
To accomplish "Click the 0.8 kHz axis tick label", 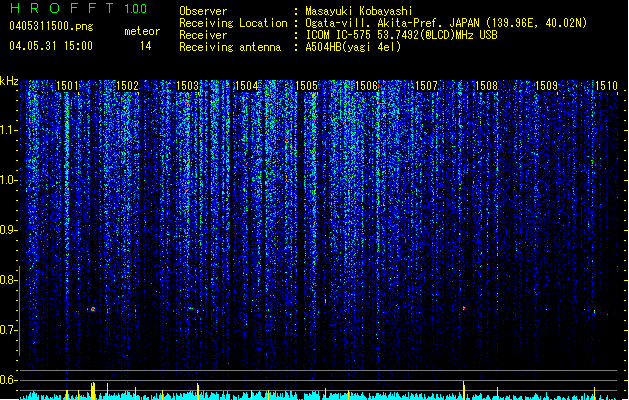I will (x=8, y=280).
